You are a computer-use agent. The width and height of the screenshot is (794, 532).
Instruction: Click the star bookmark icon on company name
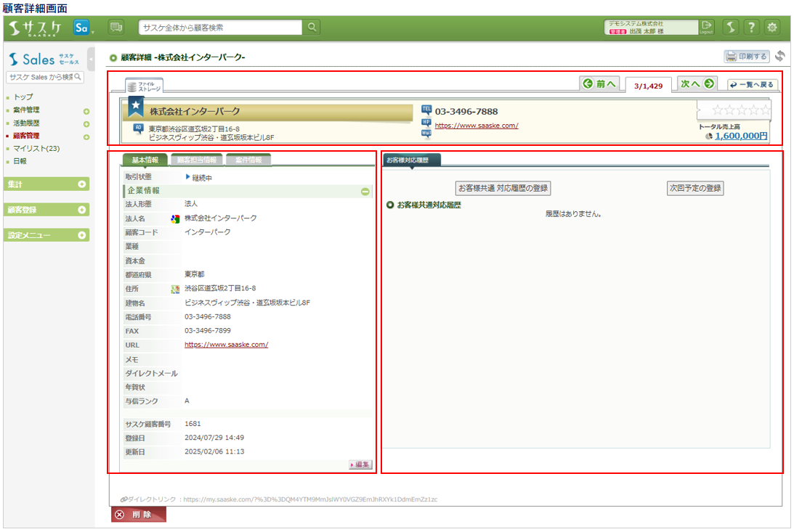click(x=136, y=106)
